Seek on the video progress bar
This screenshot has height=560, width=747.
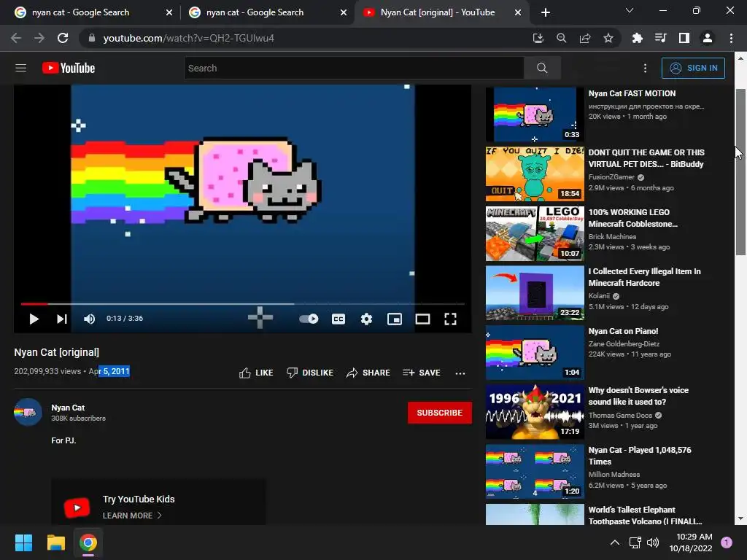tap(242, 303)
